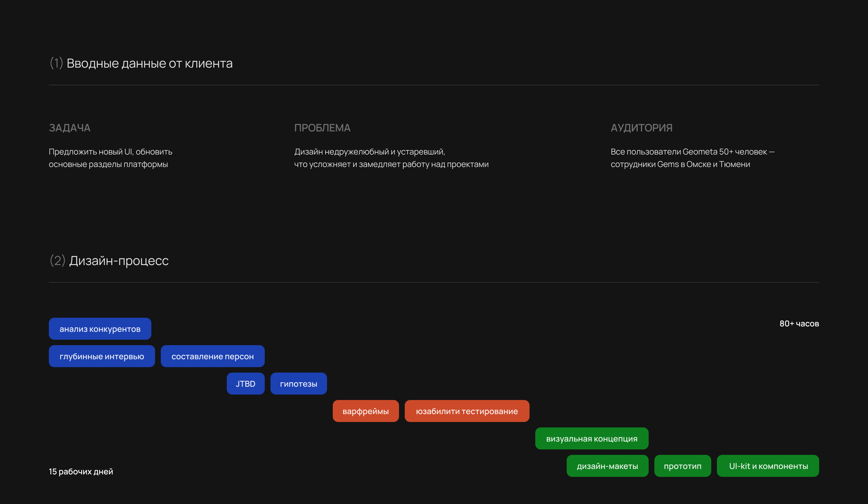Image resolution: width=868 pixels, height=504 pixels.
Task: Click the 'АУДИТОРИЯ' column label
Action: click(x=641, y=128)
